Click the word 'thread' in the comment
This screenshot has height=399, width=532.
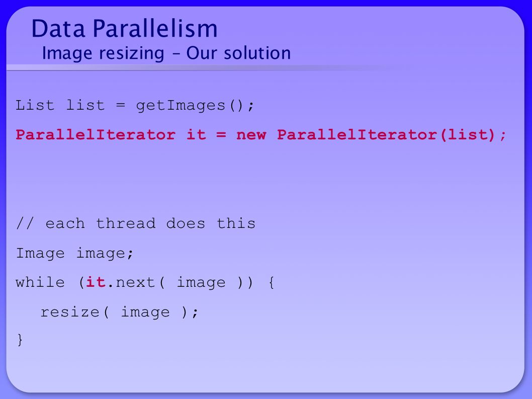[126, 223]
